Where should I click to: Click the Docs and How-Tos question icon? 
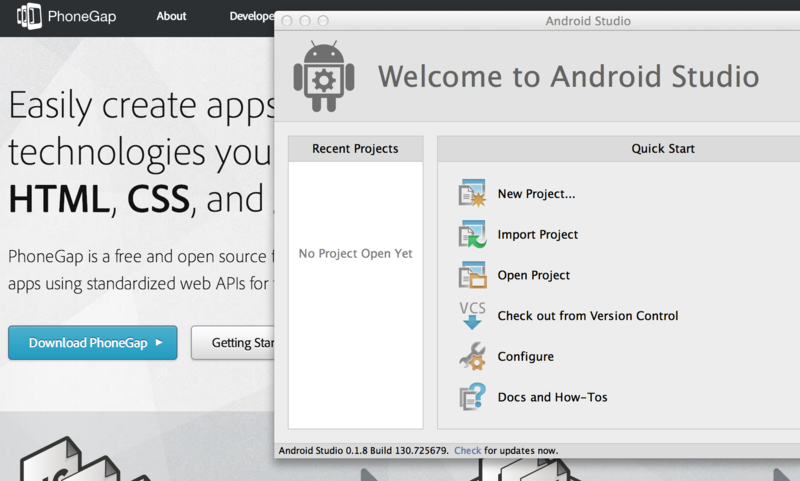472,397
